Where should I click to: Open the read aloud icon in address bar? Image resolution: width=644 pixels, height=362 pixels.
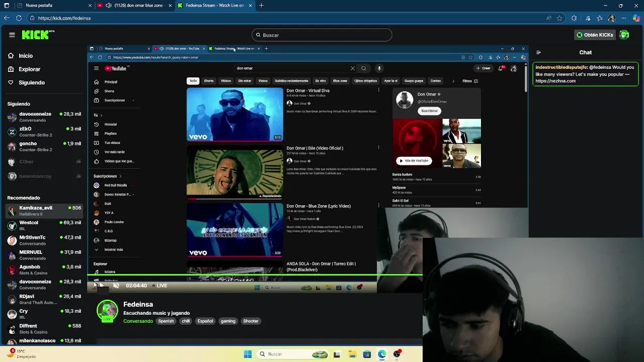pyautogui.click(x=548, y=18)
